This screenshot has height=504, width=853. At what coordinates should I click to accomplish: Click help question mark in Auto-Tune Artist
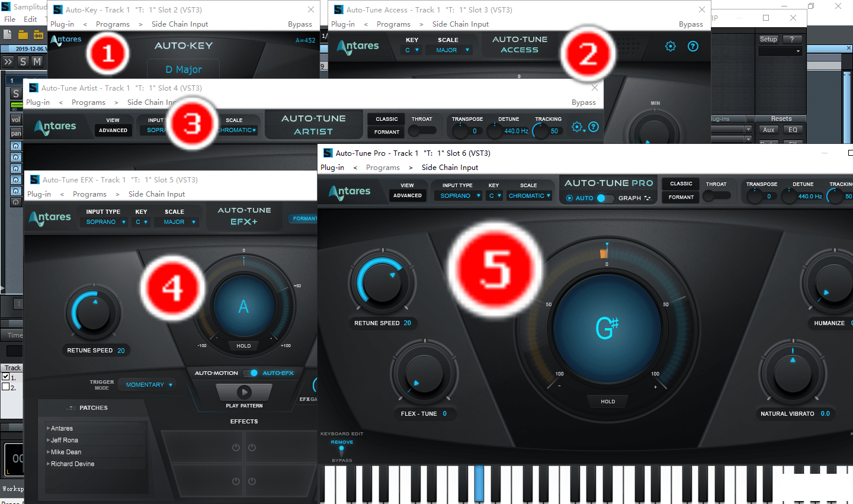click(594, 127)
